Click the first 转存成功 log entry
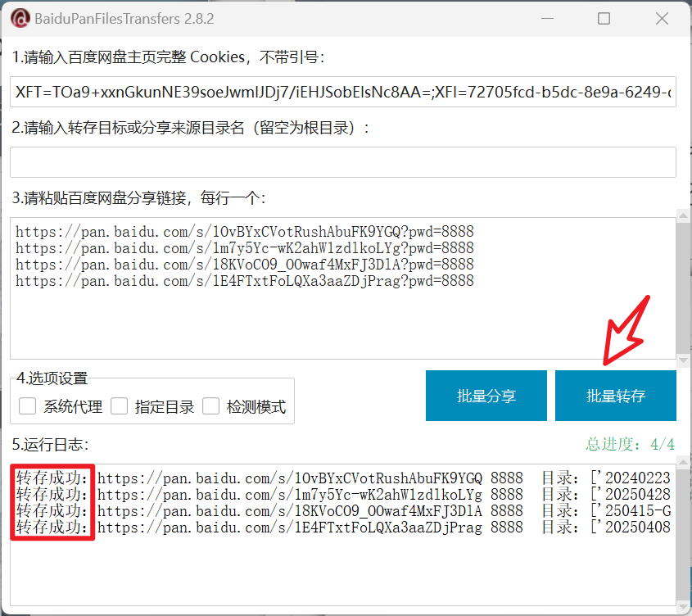The height and width of the screenshot is (616, 692). pyautogui.click(x=52, y=478)
